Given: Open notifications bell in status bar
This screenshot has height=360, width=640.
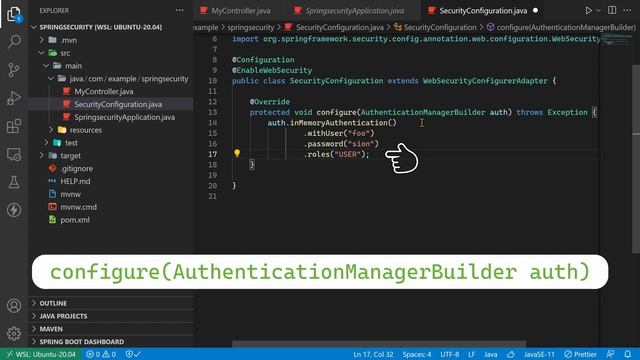Looking at the screenshot, I should [627, 354].
